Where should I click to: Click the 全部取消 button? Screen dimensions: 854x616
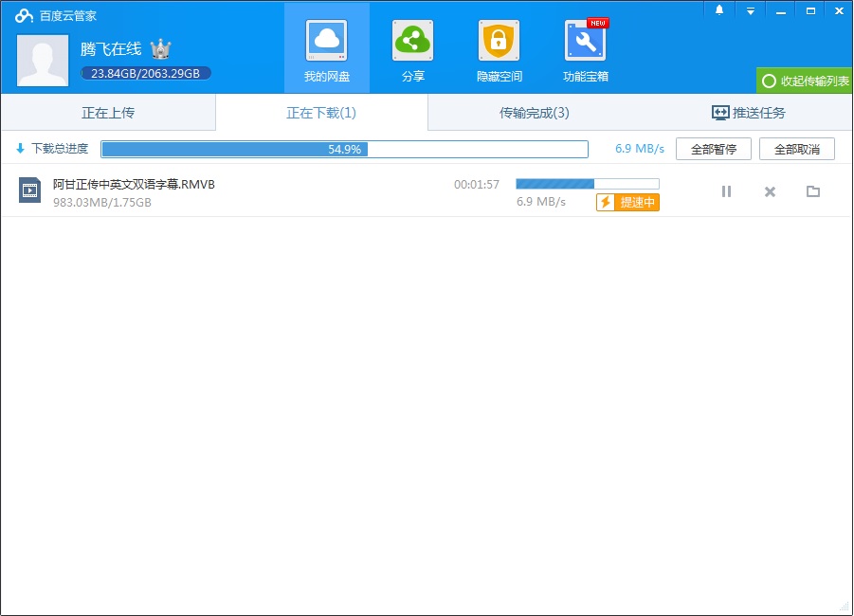[796, 149]
